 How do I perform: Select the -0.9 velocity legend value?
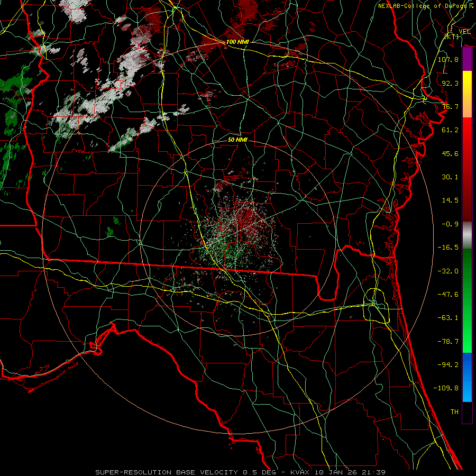click(450, 224)
